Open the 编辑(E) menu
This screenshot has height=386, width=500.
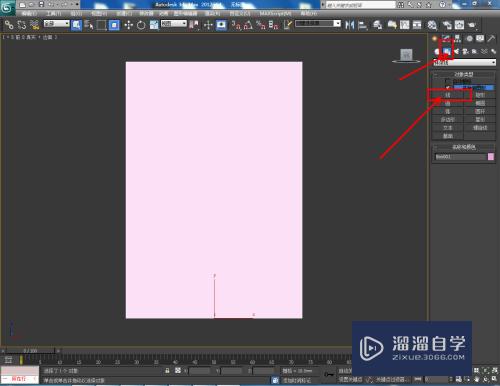coord(29,13)
